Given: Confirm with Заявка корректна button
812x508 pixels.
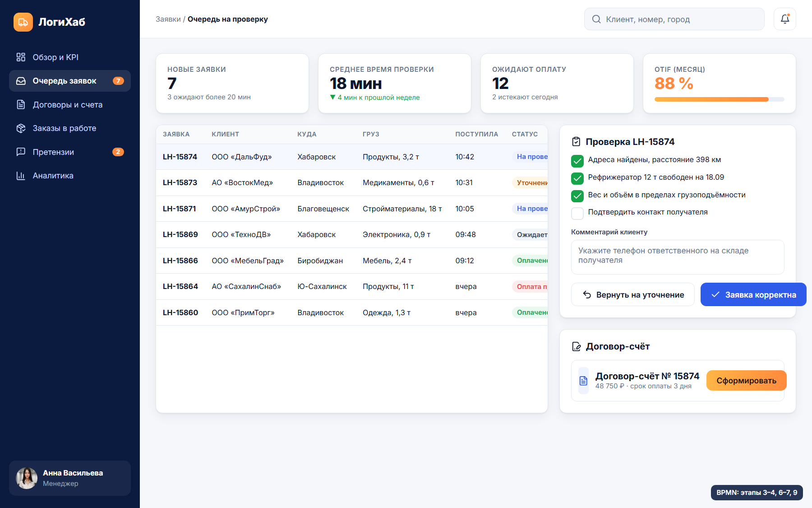Looking at the screenshot, I should point(753,294).
